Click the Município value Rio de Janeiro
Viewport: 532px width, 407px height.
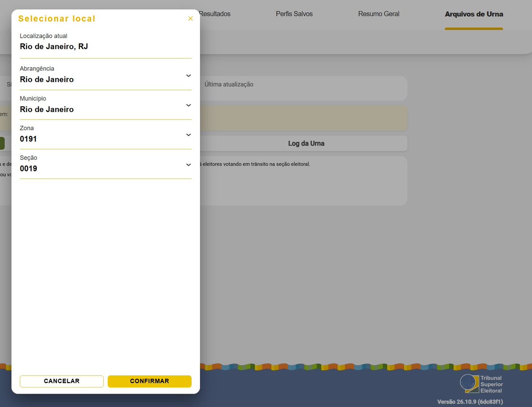tap(47, 109)
